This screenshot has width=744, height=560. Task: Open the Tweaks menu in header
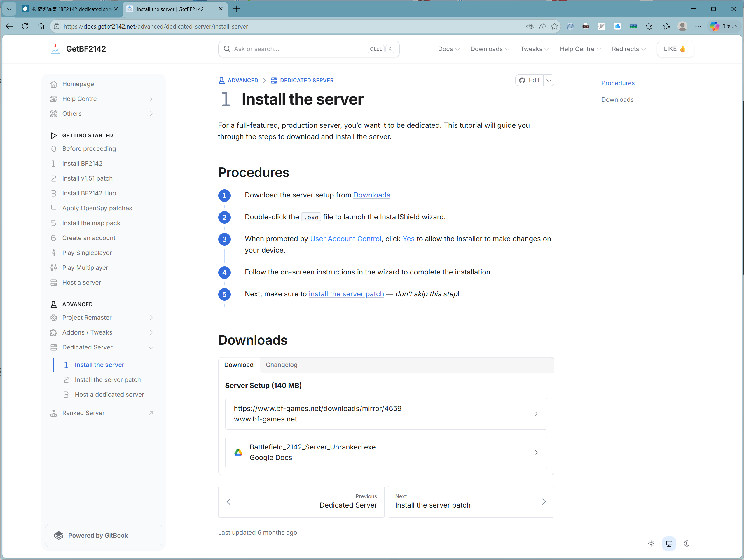click(x=534, y=49)
